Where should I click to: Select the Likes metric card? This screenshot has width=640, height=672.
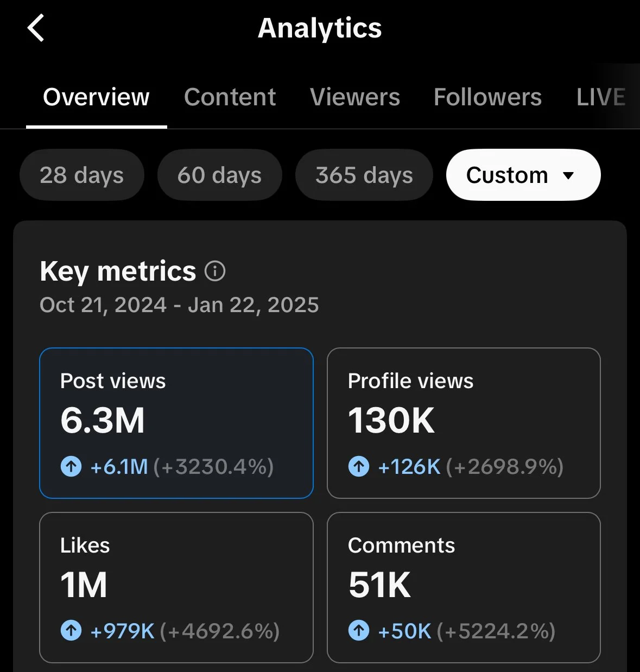coord(176,587)
